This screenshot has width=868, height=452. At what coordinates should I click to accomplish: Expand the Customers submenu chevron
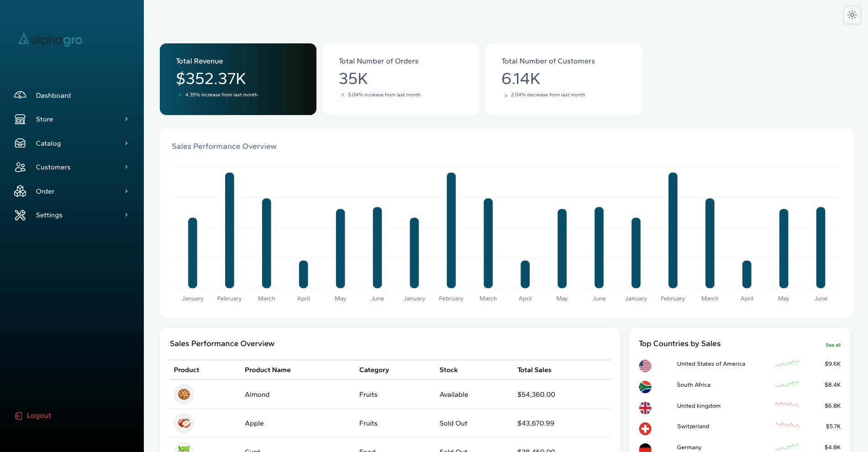tap(126, 167)
